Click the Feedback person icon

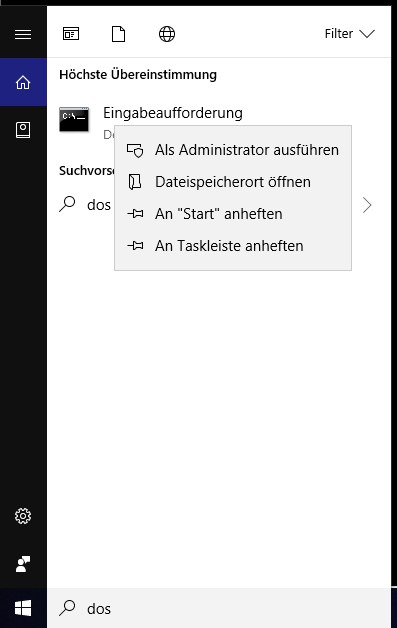point(23,564)
